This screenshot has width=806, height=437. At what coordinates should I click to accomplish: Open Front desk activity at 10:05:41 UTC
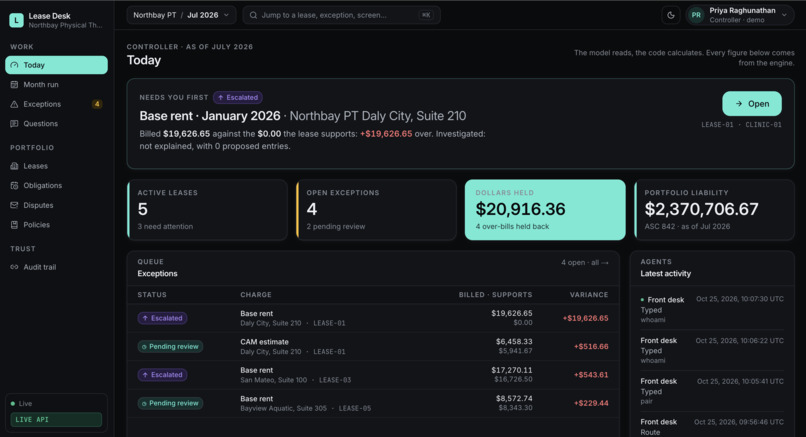tap(712, 391)
